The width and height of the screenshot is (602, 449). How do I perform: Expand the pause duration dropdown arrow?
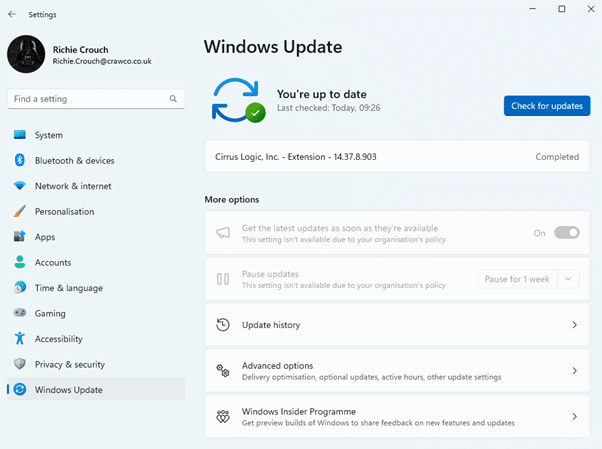coord(568,279)
